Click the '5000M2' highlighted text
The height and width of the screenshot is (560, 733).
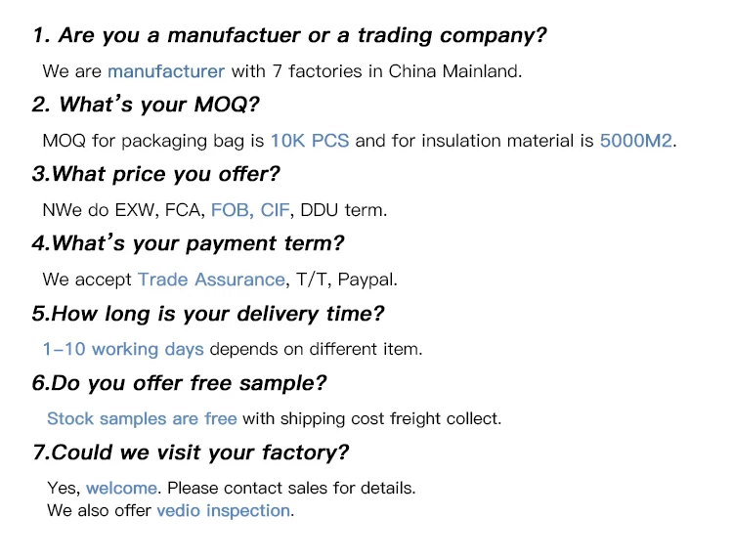635,141
